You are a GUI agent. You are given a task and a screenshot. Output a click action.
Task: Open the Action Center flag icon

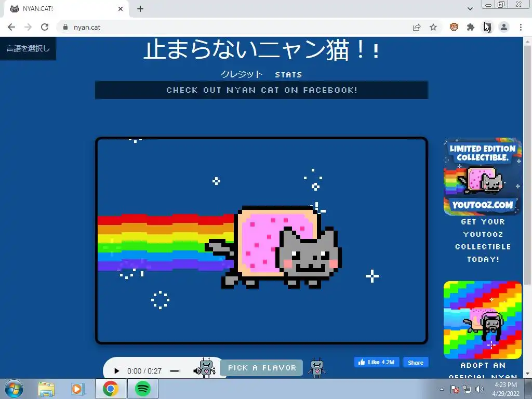coord(455,389)
